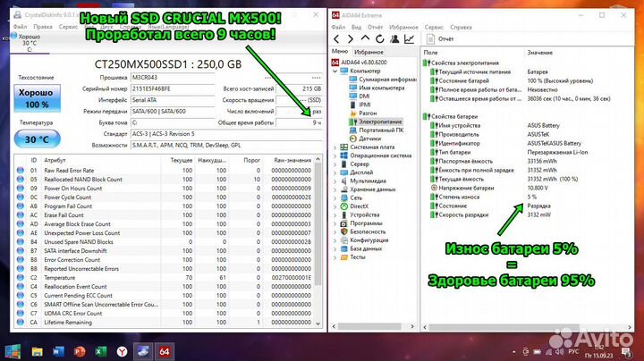This screenshot has height=361, width=644.
Task: Click the Степень износа row in AIDA64
Action: click(x=528, y=197)
